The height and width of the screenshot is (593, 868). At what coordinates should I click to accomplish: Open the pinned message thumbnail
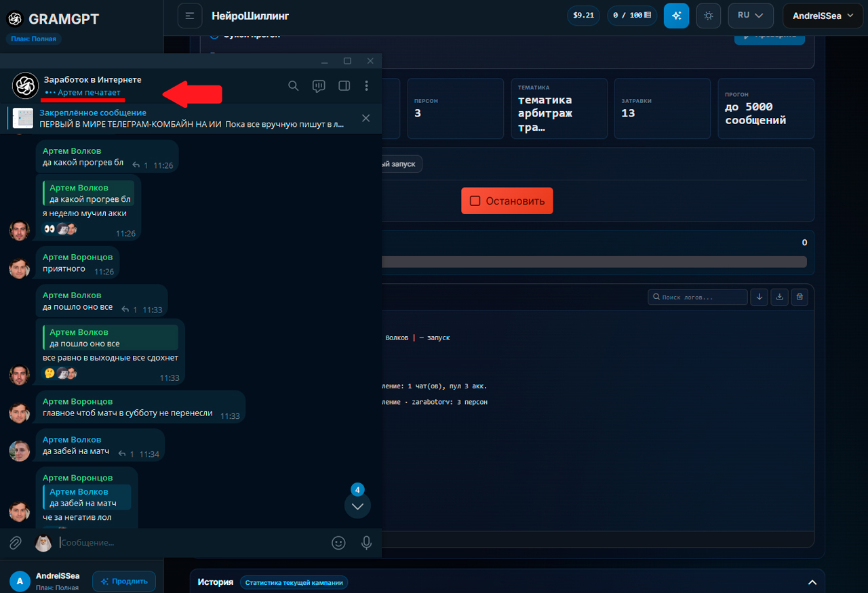point(23,119)
